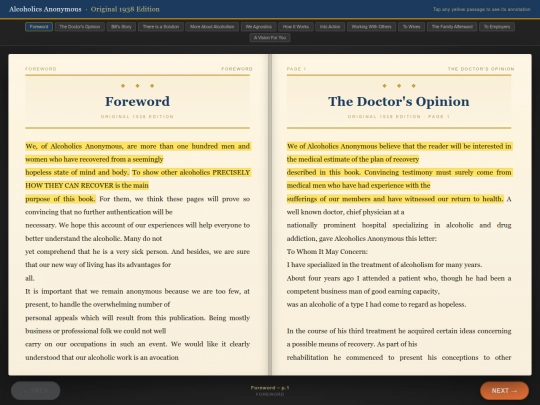The width and height of the screenshot is (540, 405).
Task: Click 'It is important that we remain anonymous' line
Action: (x=137, y=291)
